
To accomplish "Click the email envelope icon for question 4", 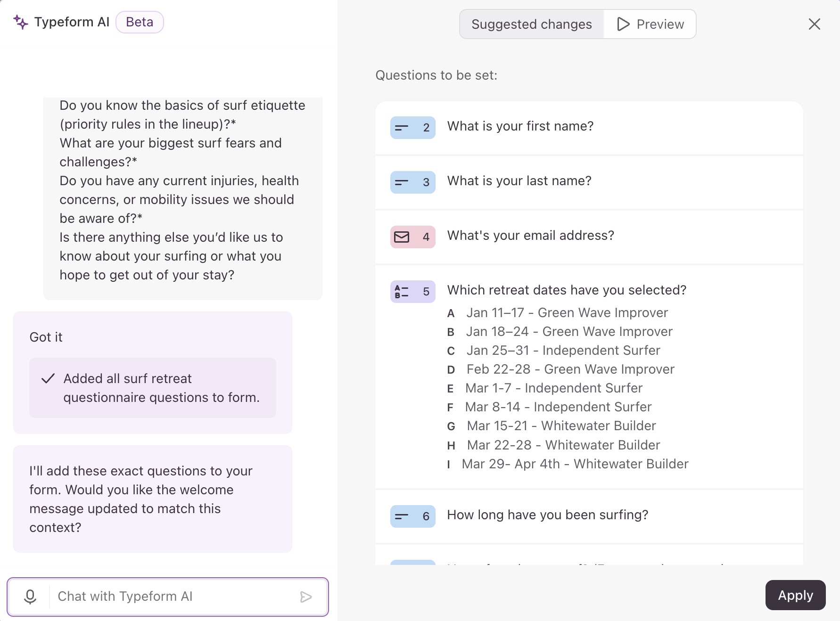I will [x=402, y=237].
